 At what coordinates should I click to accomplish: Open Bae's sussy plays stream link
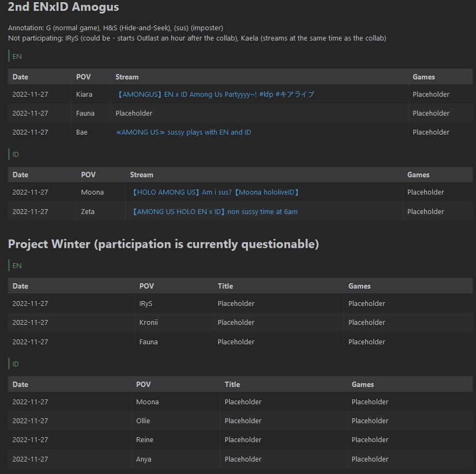click(183, 132)
